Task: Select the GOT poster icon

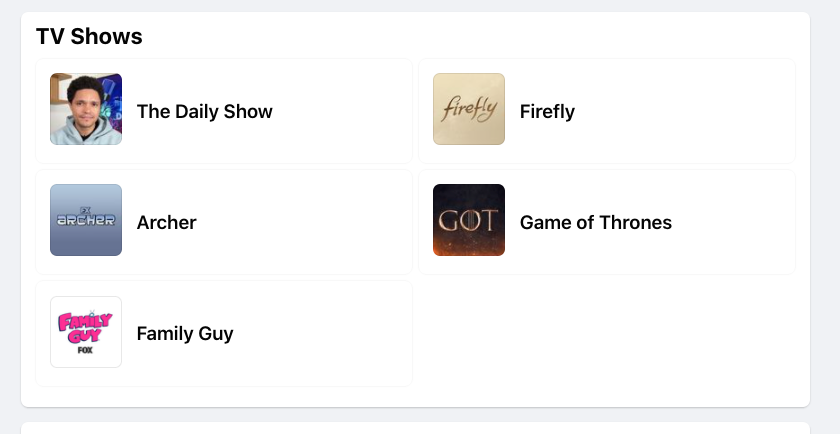Action: coord(469,220)
